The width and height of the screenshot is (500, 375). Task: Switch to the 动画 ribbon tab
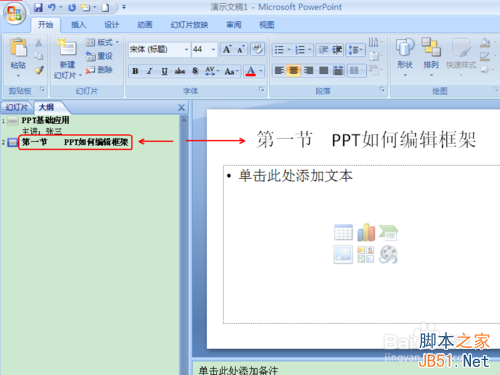[x=145, y=25]
